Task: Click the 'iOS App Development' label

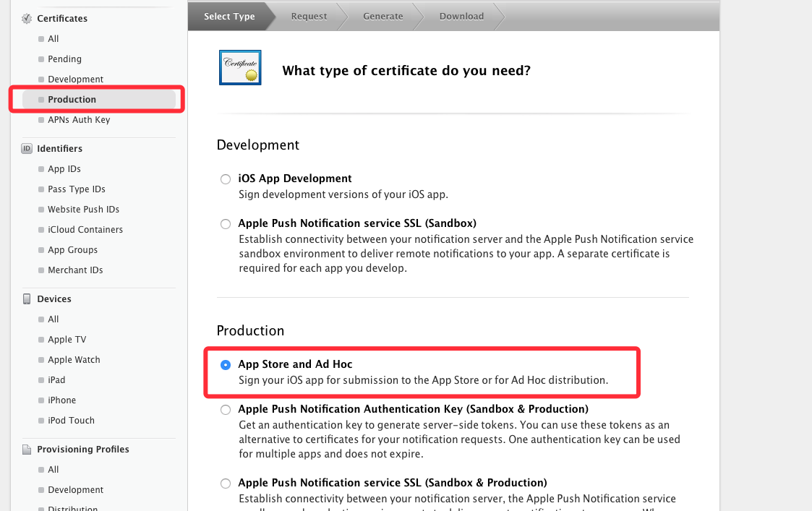Action: 295,179
